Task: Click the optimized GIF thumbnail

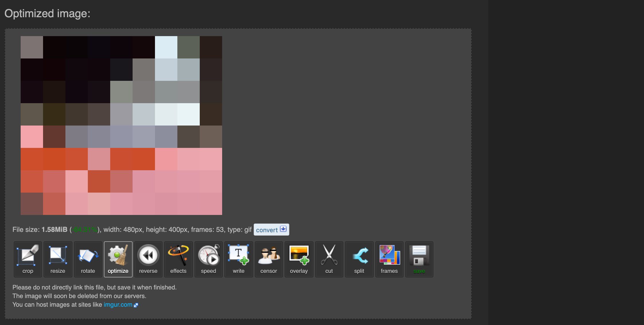Action: (x=121, y=125)
